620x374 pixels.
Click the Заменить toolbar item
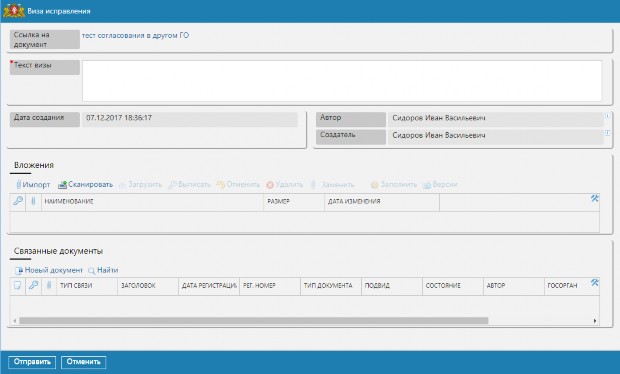pyautogui.click(x=332, y=185)
